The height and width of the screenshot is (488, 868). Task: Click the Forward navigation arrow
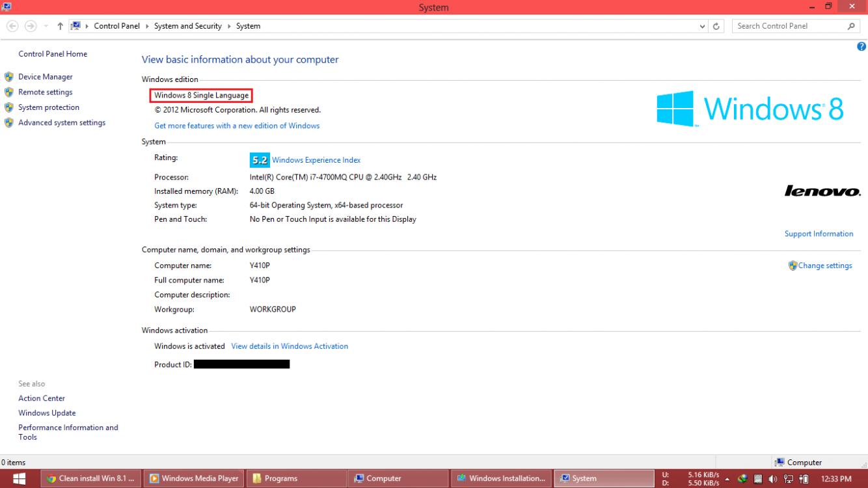tap(31, 26)
